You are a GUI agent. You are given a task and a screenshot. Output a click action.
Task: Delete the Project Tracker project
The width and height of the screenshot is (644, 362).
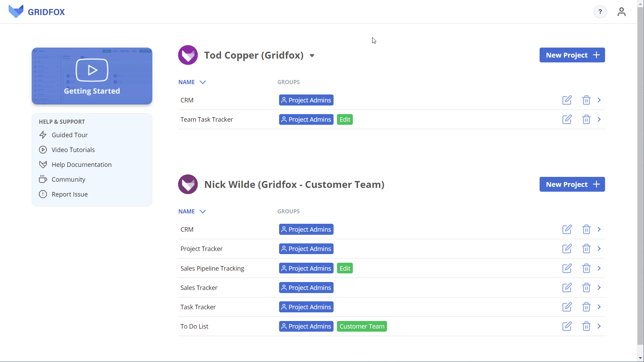[x=586, y=249]
